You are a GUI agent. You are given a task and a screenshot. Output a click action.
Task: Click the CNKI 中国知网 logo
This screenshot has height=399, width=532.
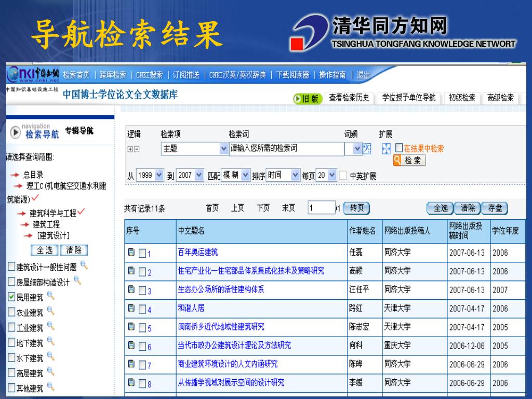(x=33, y=74)
